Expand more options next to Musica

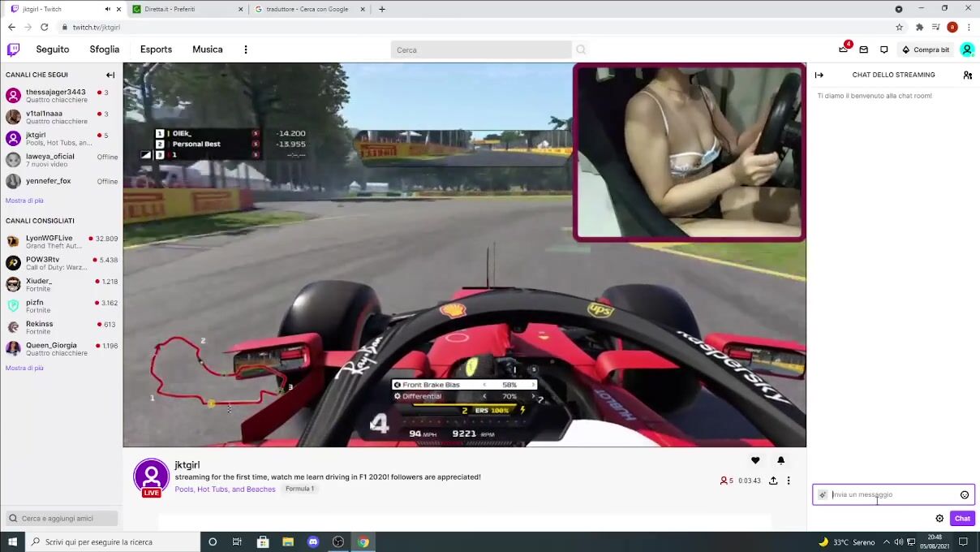[246, 50]
